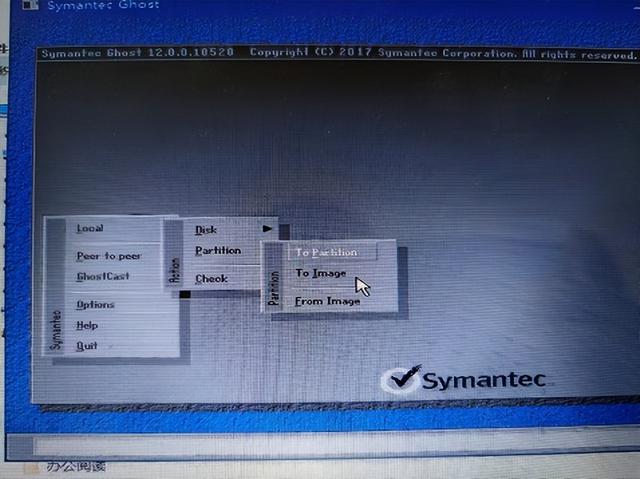Click the Symantec checkmark logo

pos(401,379)
